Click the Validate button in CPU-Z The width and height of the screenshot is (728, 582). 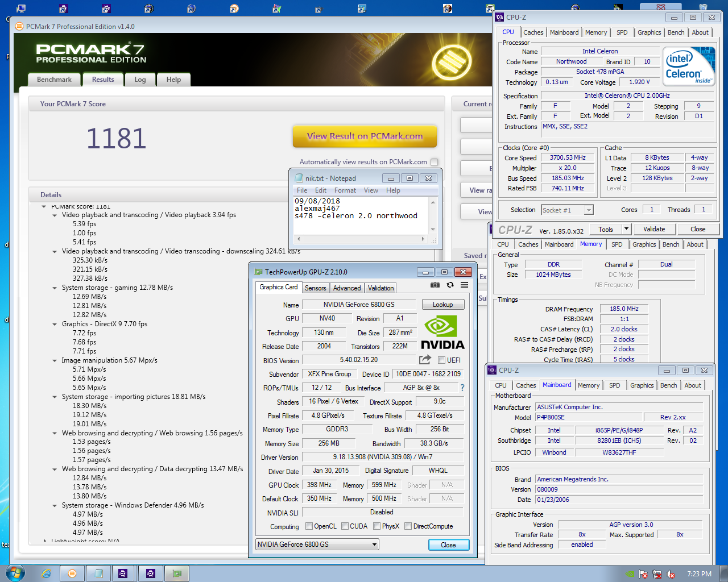(654, 229)
